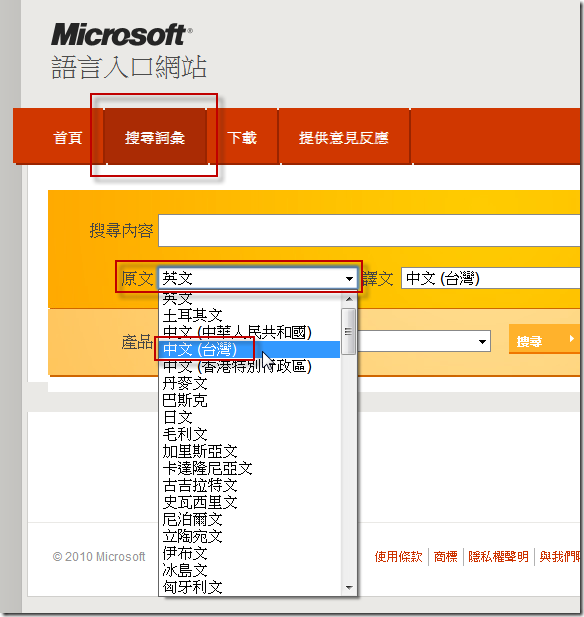Click the language list scrollbar thumb

pos(349,331)
